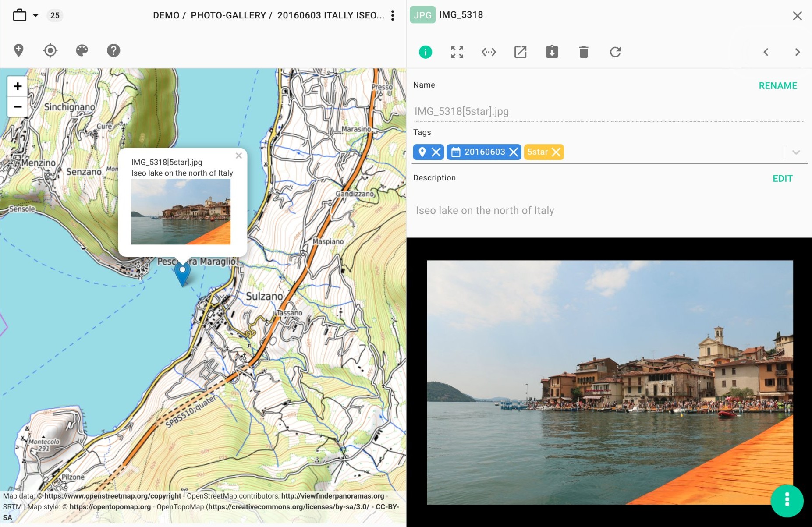Click the popup filename IMG_5318[5star].jpg

[167, 162]
